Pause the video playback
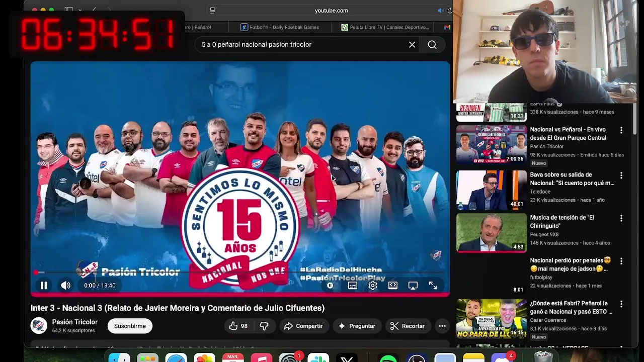644x362 pixels. tap(44, 285)
